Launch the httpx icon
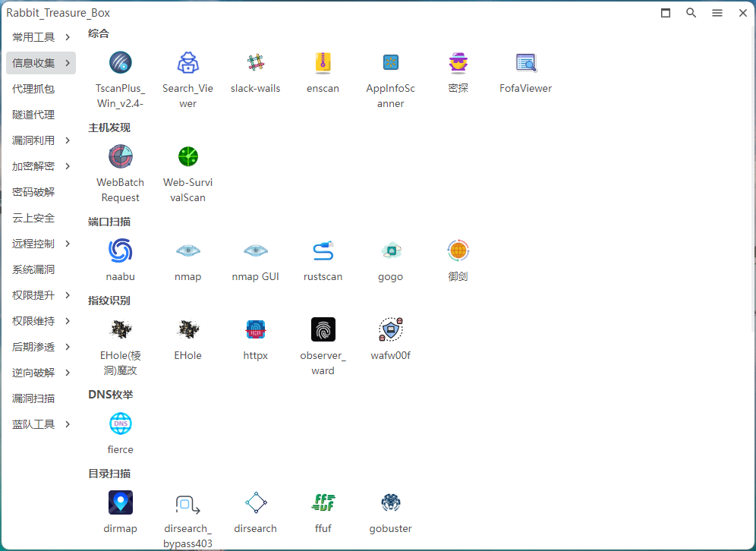 [x=256, y=329]
